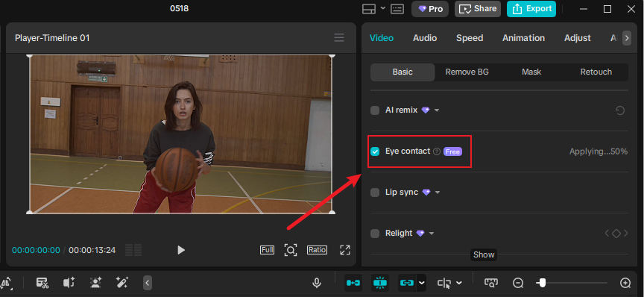Enable the Relight checkbox
This screenshot has width=644, height=297.
coord(375,234)
